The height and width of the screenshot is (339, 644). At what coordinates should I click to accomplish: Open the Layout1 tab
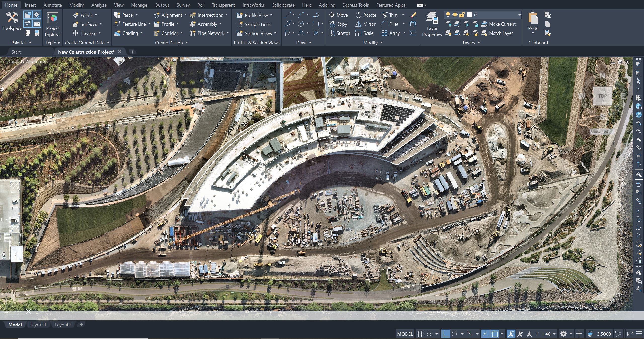tap(38, 325)
